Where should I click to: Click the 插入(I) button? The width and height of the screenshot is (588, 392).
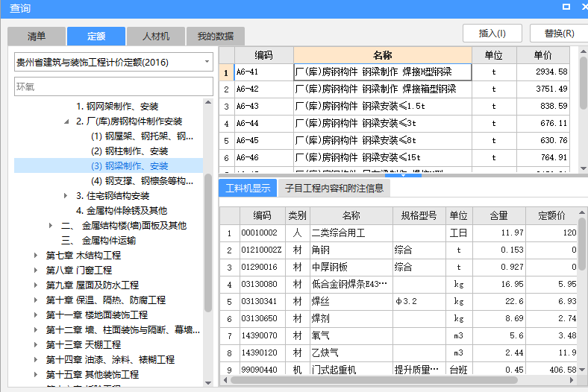click(492, 34)
